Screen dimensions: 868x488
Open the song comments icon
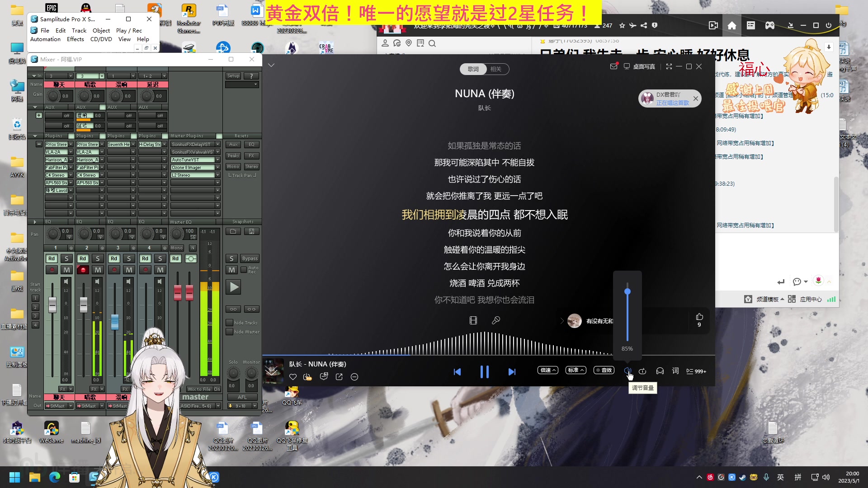[324, 376]
